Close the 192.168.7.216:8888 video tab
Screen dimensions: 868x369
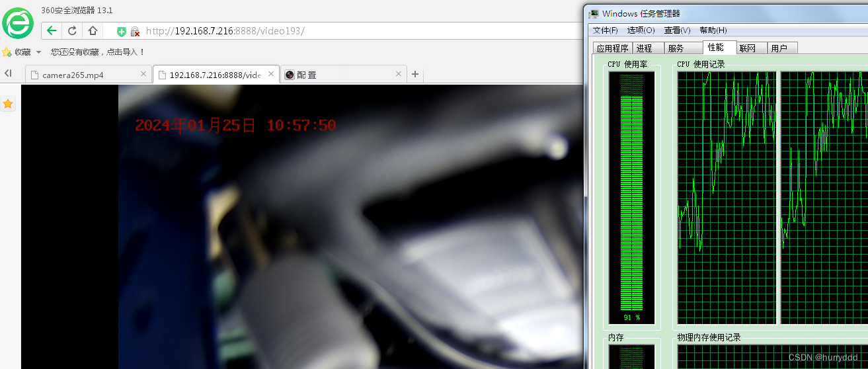[x=272, y=75]
